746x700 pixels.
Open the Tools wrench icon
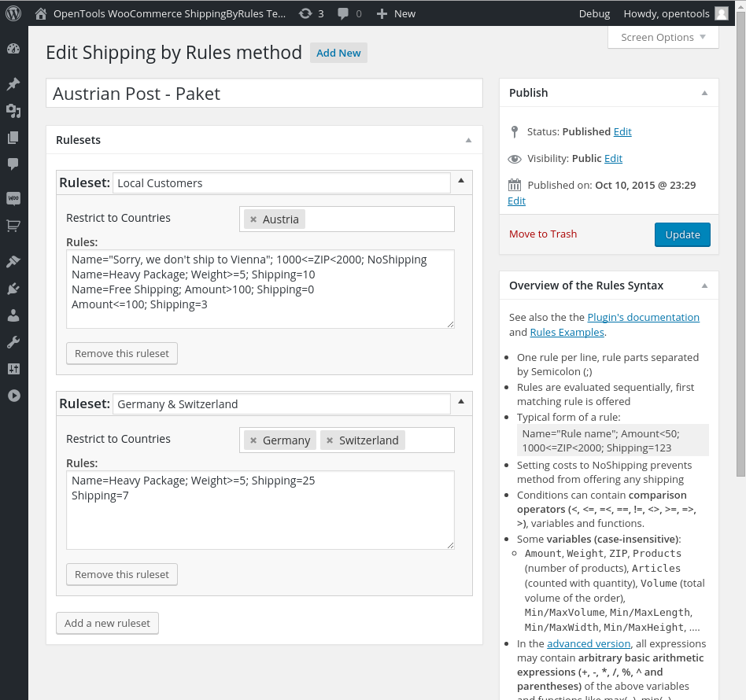pyautogui.click(x=13, y=342)
